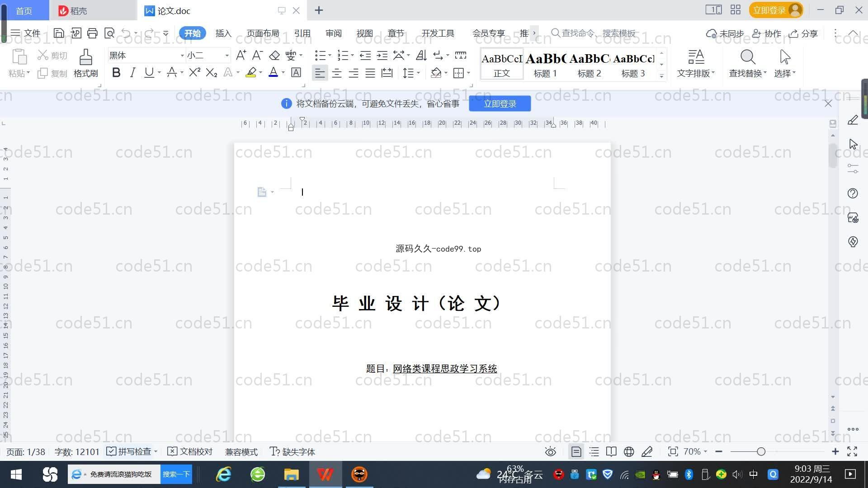Open the Insert ribbon tab
Screen dimensions: 868x488
pyautogui.click(x=223, y=33)
